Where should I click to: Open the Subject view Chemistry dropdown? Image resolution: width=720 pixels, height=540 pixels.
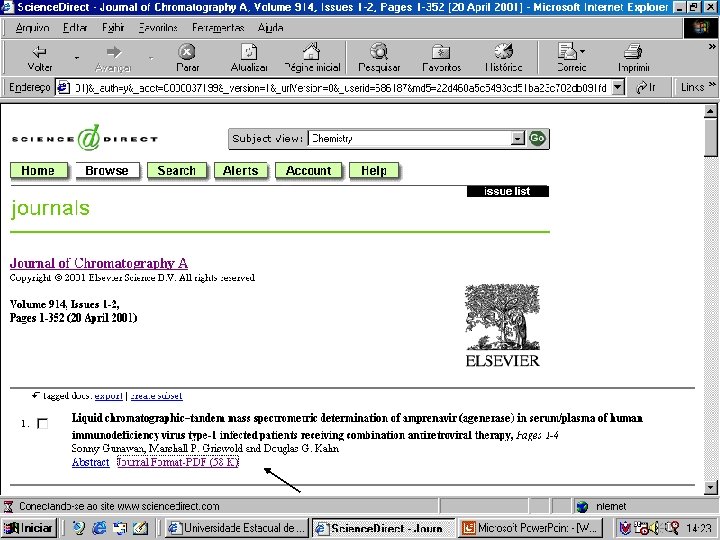(x=518, y=138)
